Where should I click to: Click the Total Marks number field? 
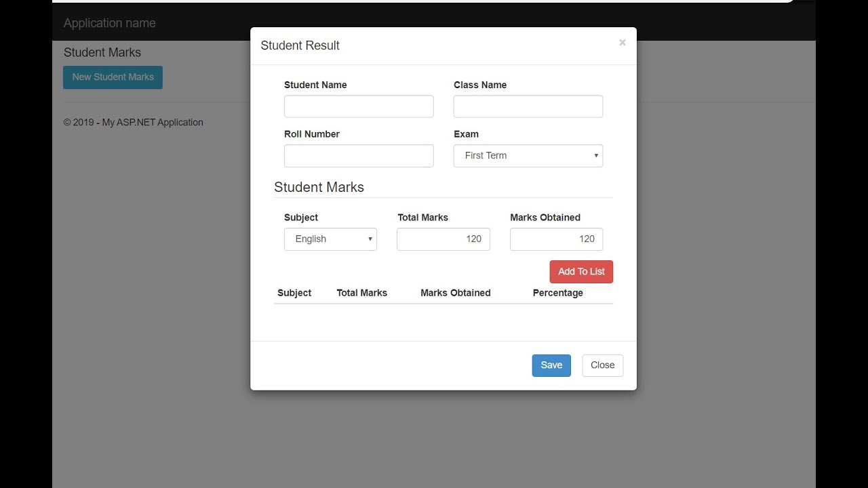[443, 239]
